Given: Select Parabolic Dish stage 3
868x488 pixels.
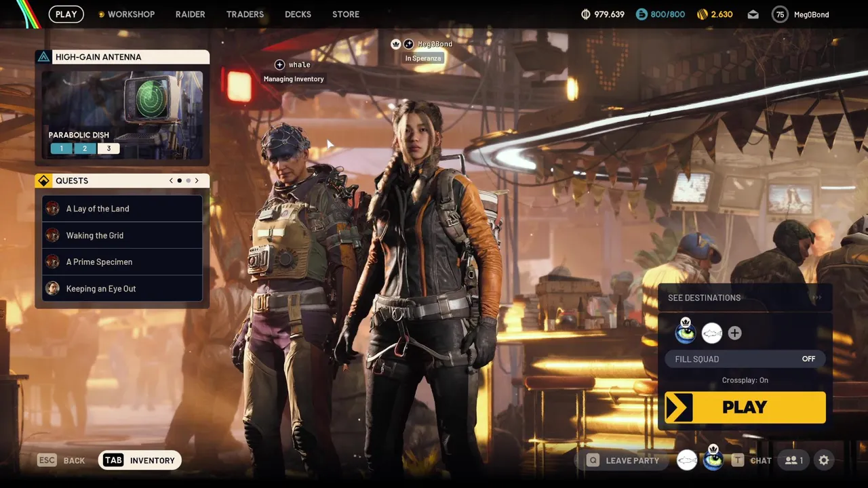Looking at the screenshot, I should [108, 148].
